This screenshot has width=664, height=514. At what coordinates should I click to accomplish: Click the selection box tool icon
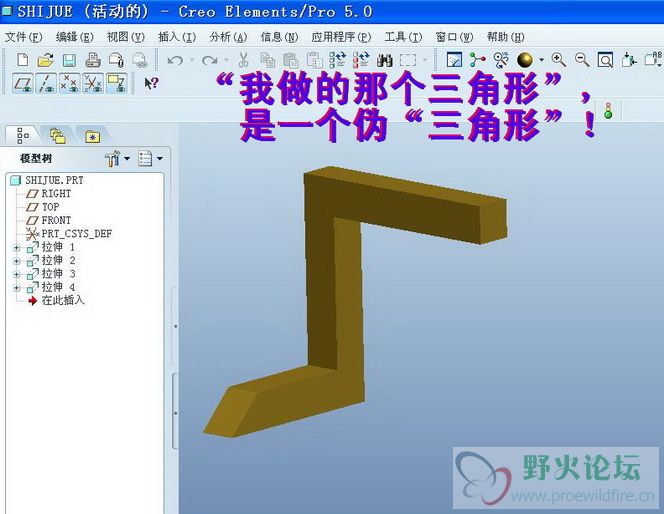(x=408, y=60)
